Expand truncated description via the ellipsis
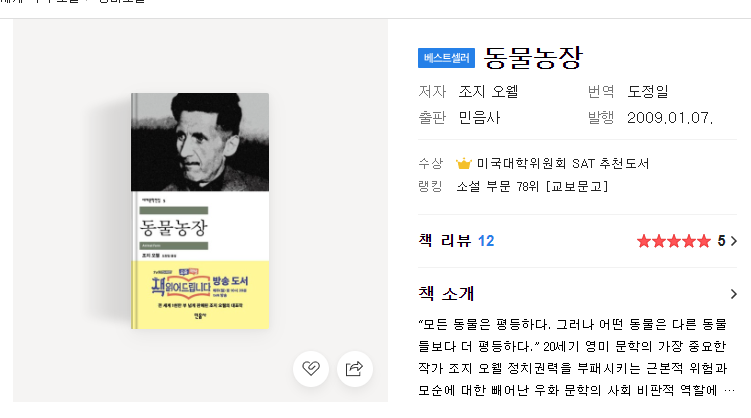751x418 pixels. click(729, 389)
